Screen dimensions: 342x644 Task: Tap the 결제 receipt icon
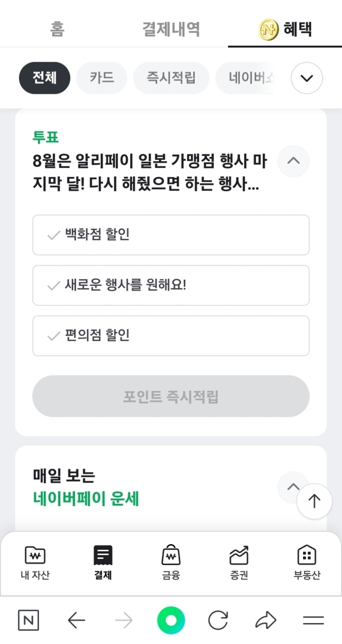point(103,555)
